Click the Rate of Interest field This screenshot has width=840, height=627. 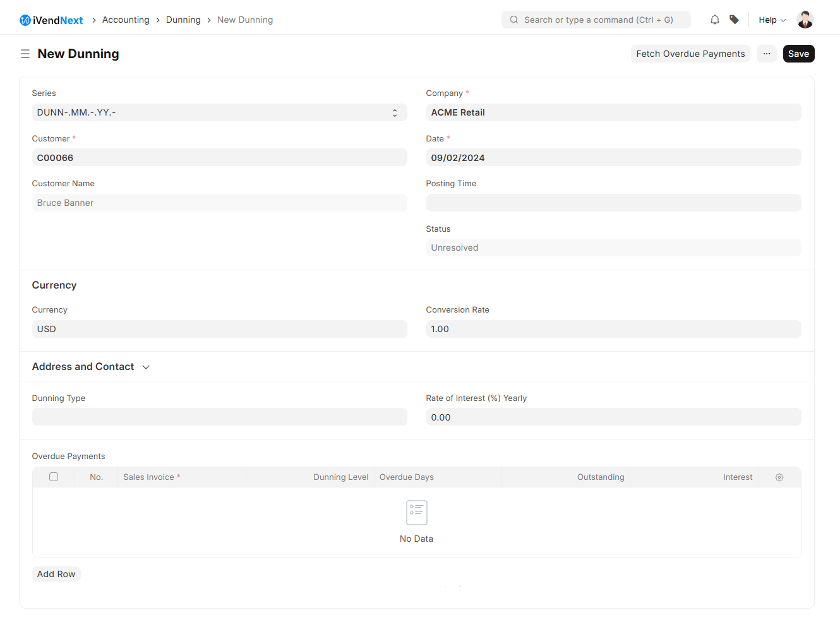[613, 417]
